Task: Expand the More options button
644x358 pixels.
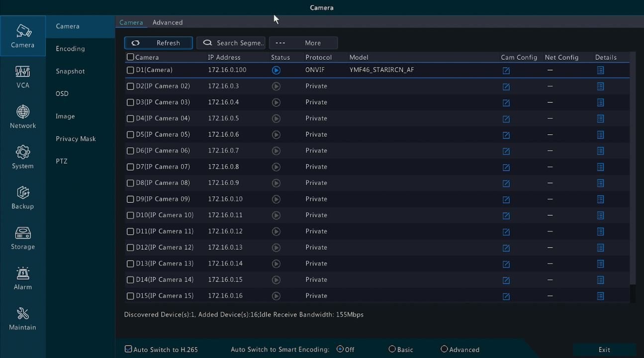Action: (x=303, y=43)
